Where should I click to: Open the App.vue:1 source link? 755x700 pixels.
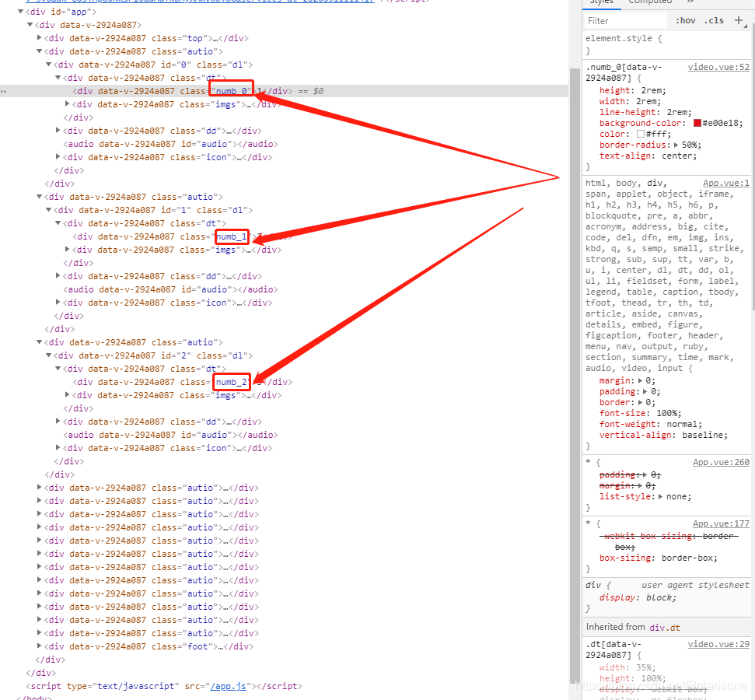[726, 183]
